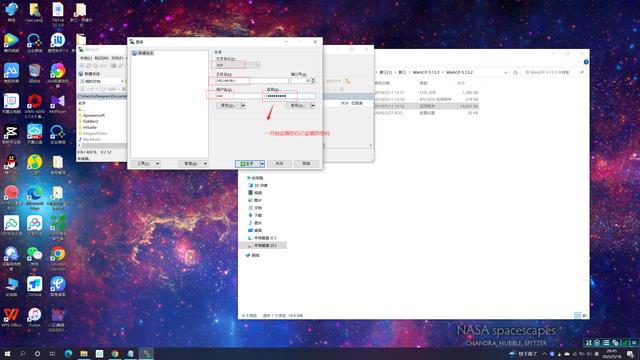Open File Explorer from the taskbar
640x360 pixels.
point(84,353)
